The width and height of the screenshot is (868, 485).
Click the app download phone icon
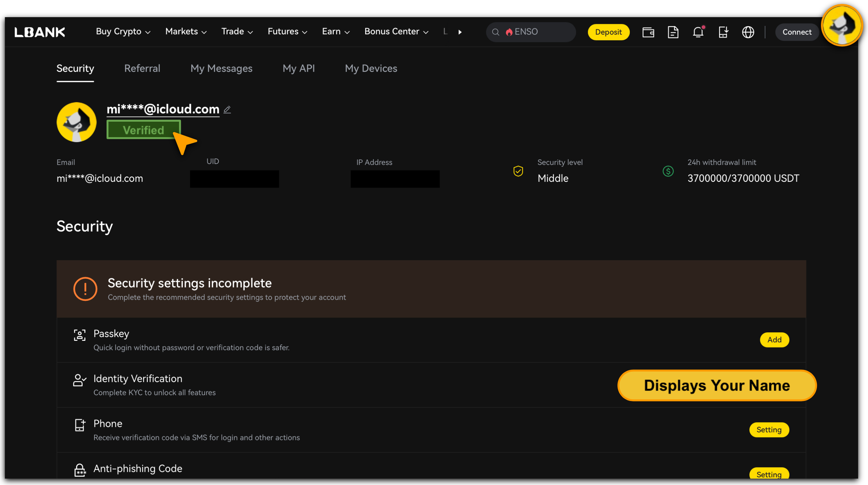[x=723, y=32]
